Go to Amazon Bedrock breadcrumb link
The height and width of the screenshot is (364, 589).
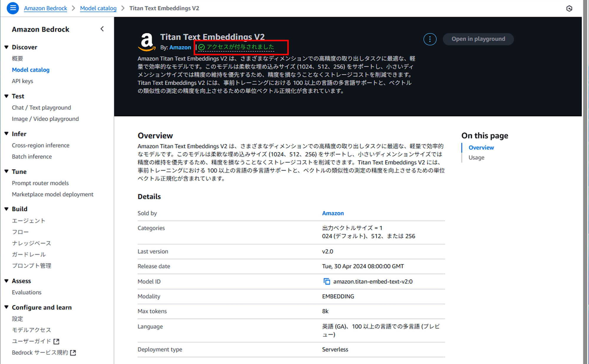point(45,8)
